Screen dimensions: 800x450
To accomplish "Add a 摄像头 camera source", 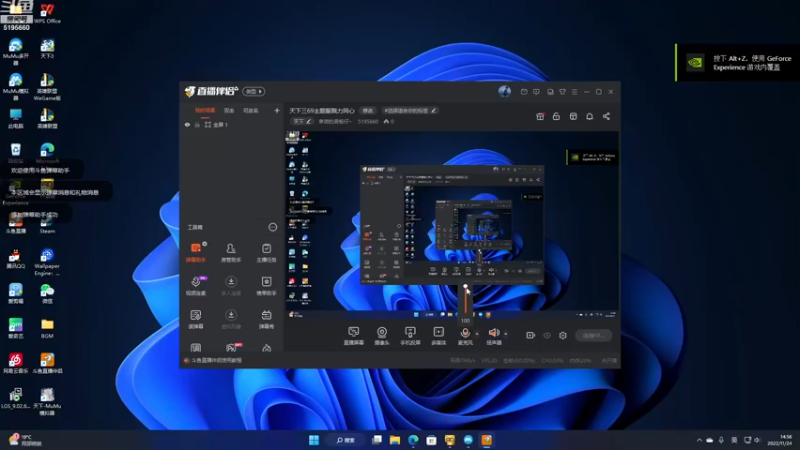I will [382, 336].
